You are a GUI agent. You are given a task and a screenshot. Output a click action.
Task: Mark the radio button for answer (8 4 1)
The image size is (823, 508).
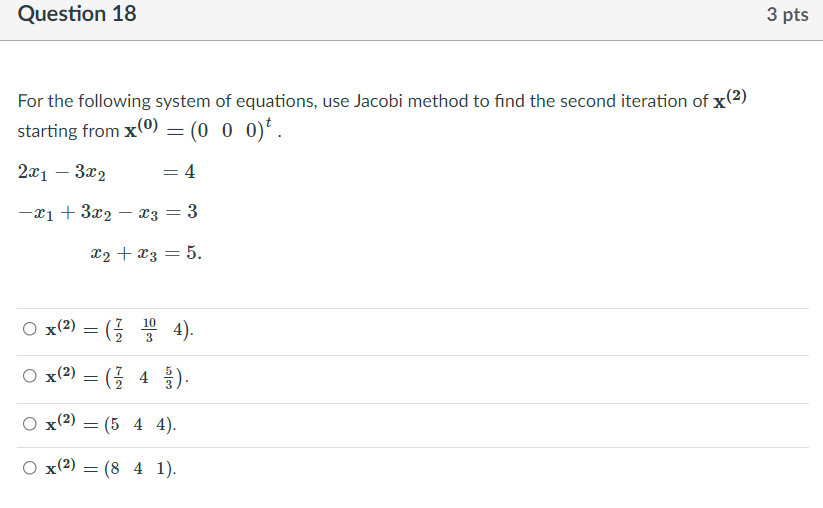click(30, 468)
